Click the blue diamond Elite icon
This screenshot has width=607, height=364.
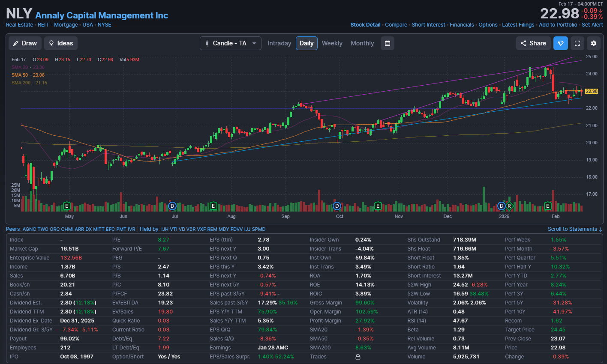click(x=561, y=43)
